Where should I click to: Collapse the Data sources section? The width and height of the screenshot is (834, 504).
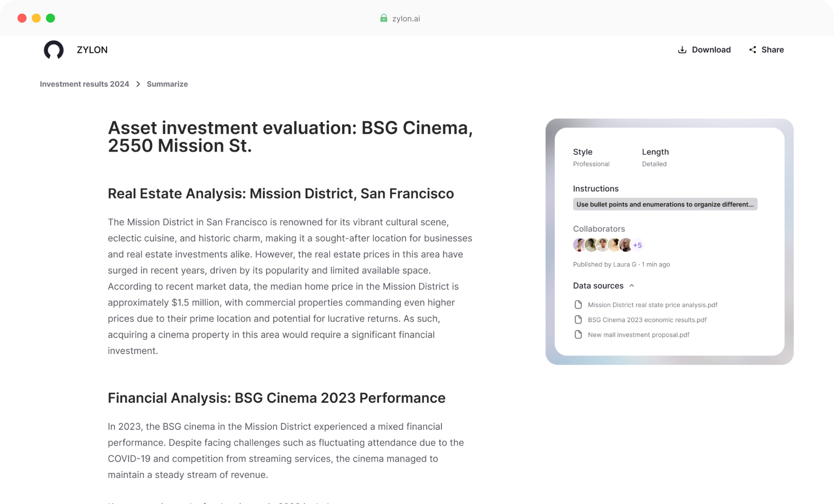(x=631, y=286)
